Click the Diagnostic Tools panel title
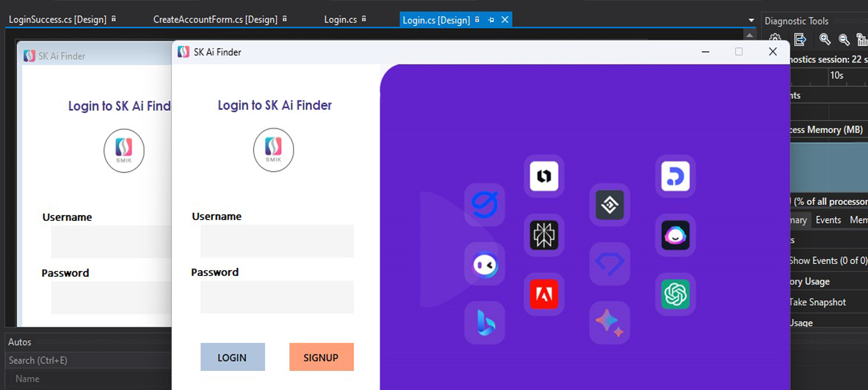 (797, 21)
